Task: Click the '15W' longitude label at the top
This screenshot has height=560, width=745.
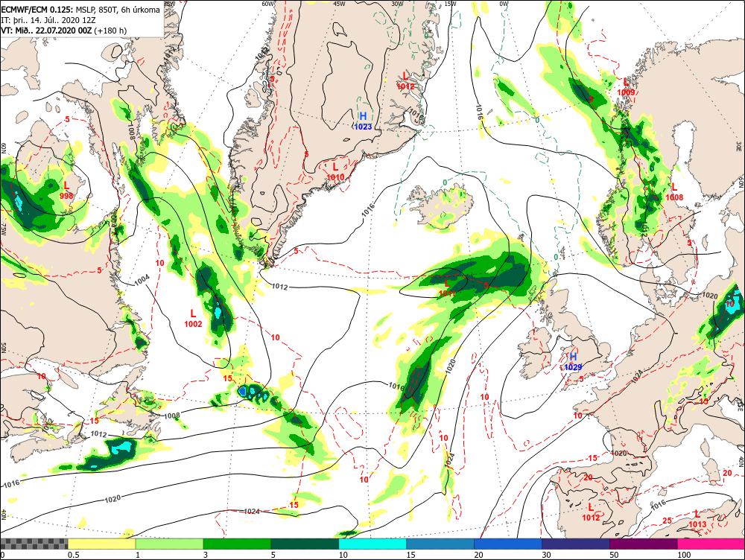Action: coord(450,3)
